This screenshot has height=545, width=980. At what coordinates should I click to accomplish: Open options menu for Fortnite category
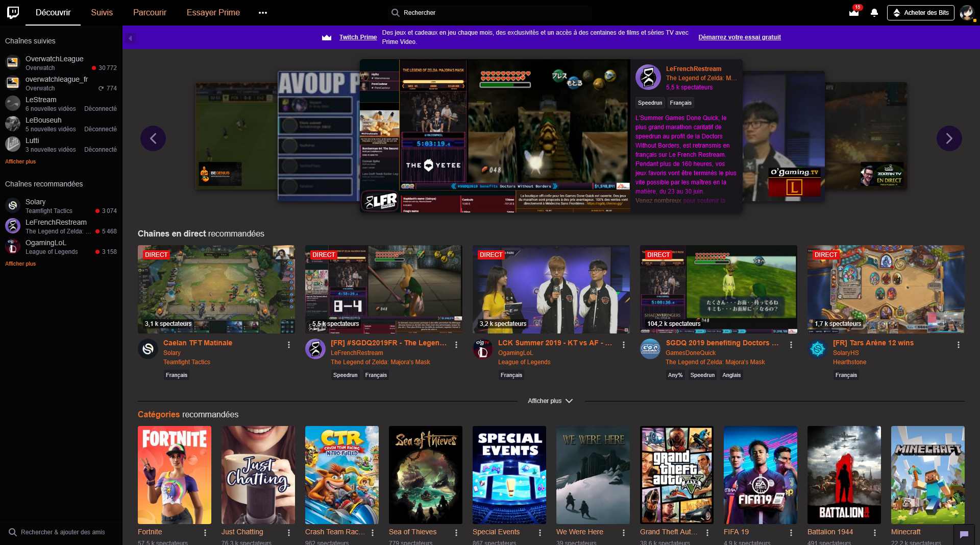click(205, 533)
